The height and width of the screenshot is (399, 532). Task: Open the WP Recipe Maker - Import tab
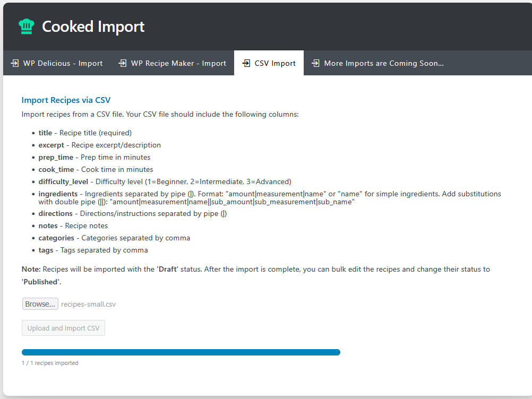tap(178, 63)
